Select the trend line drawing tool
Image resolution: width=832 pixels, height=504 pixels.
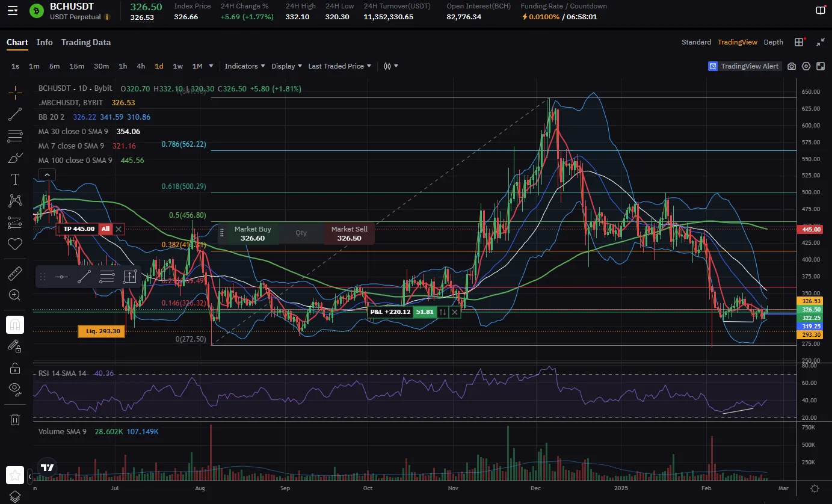point(15,114)
